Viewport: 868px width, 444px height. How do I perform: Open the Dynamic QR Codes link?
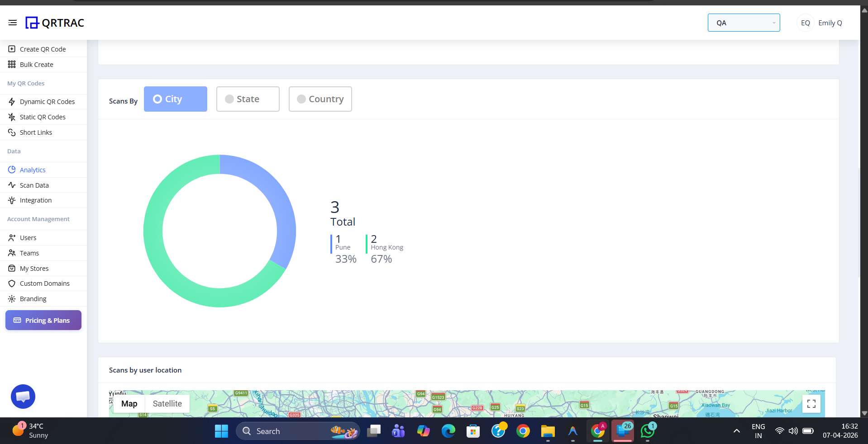pyautogui.click(x=47, y=102)
